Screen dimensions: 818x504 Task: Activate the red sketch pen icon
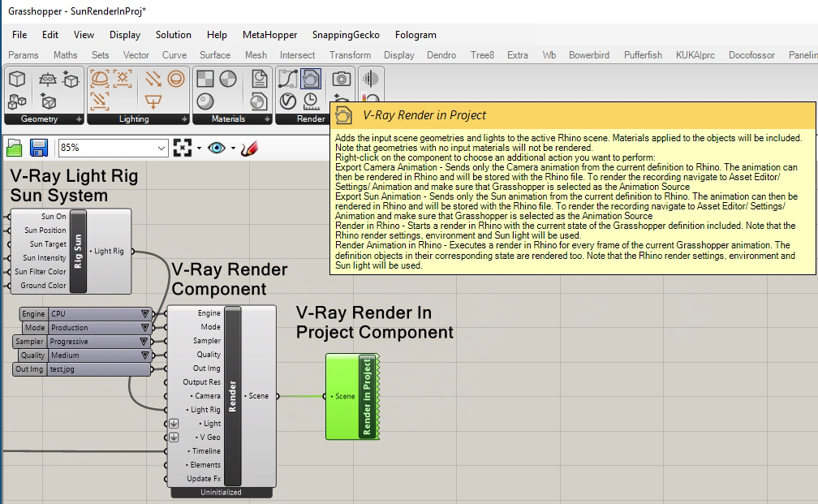pos(249,149)
